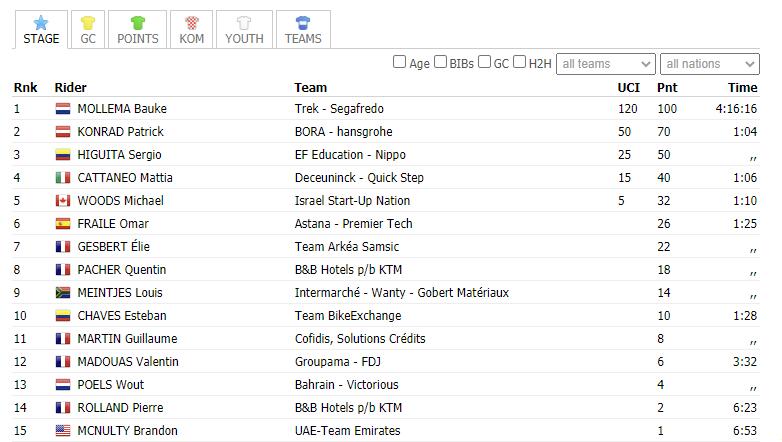Screen dimensions: 782x442
Task: Open EF Education - Nippo team link
Action: click(350, 155)
